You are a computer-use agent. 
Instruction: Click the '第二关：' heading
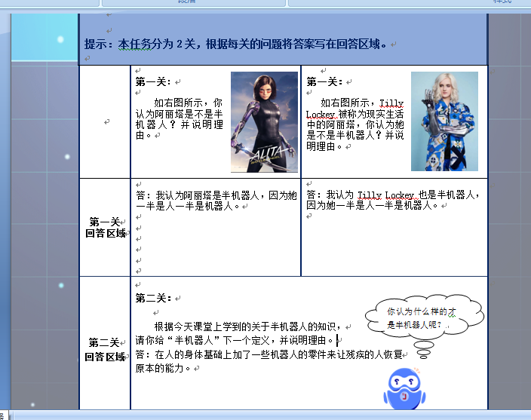click(154, 298)
